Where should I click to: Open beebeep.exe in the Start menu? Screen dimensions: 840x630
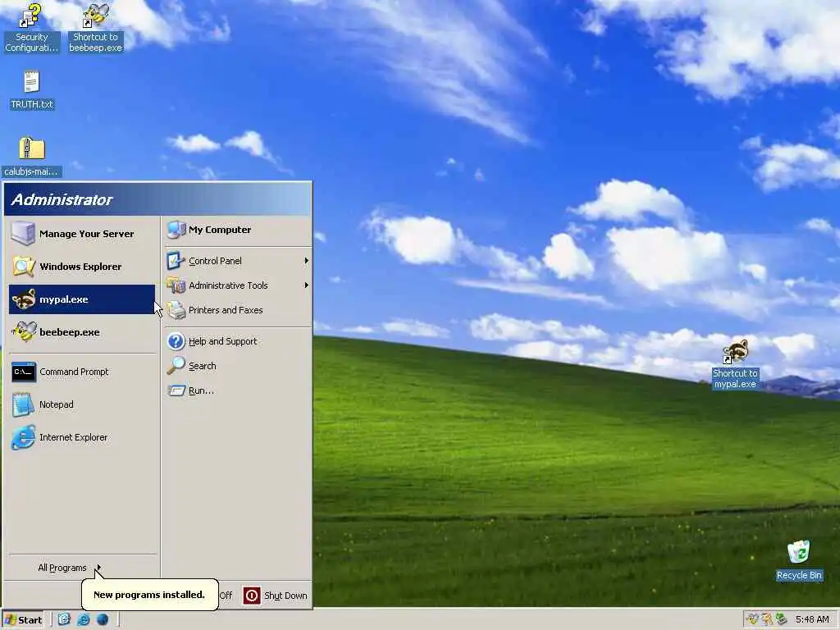(82, 332)
